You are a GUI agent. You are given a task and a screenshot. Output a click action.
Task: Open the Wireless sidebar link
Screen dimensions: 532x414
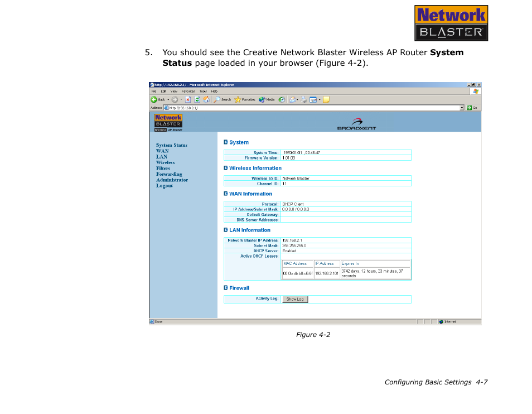pyautogui.click(x=165, y=162)
